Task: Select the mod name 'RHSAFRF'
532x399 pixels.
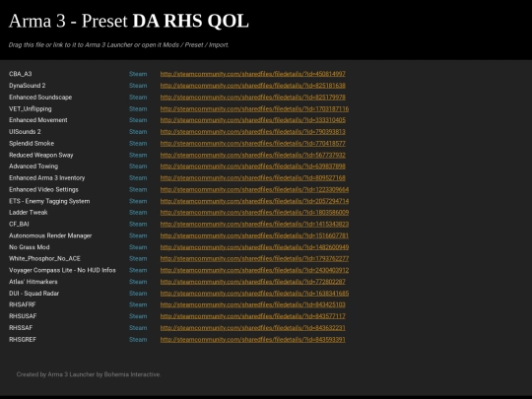Action: [x=23, y=304]
